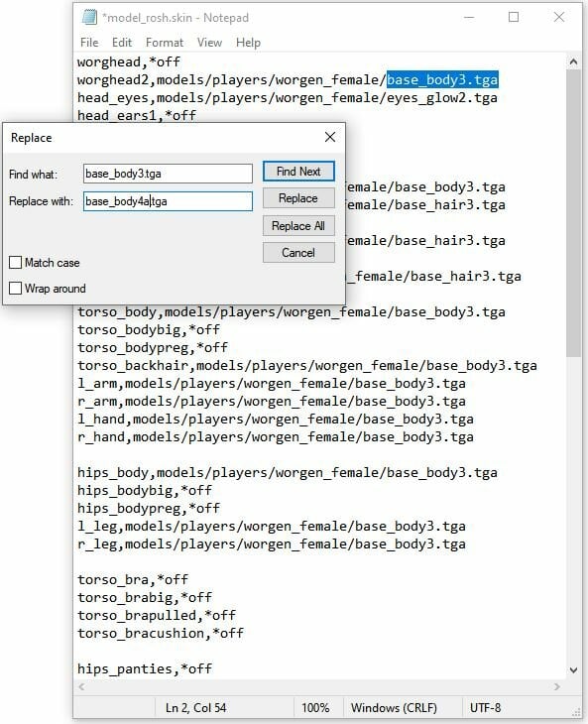
Task: Click the 'torso_bra,*off' line
Action: [133, 580]
